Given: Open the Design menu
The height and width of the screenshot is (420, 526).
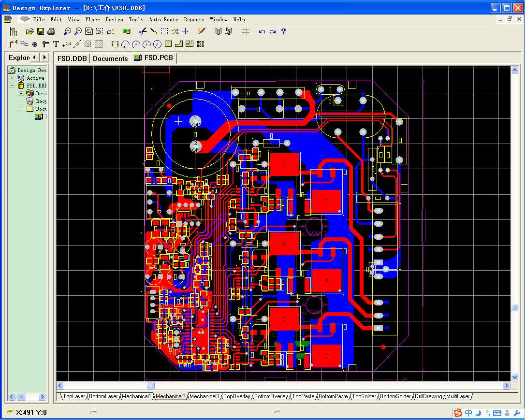Looking at the screenshot, I should tap(115, 19).
